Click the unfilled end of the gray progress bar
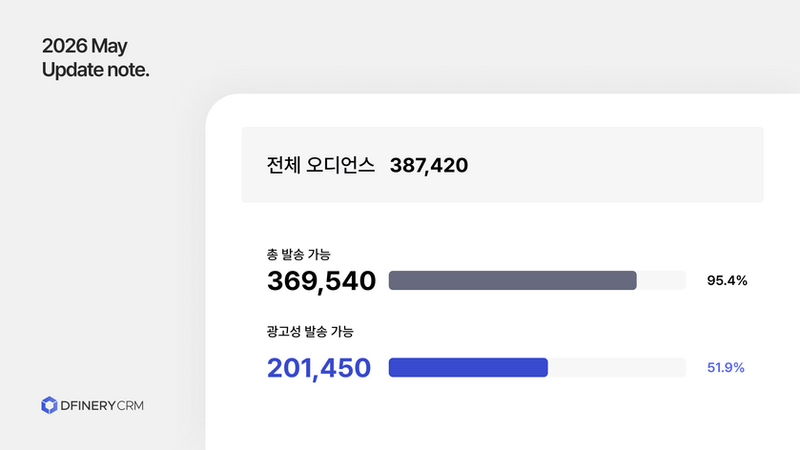The width and height of the screenshot is (800, 450). (661, 281)
